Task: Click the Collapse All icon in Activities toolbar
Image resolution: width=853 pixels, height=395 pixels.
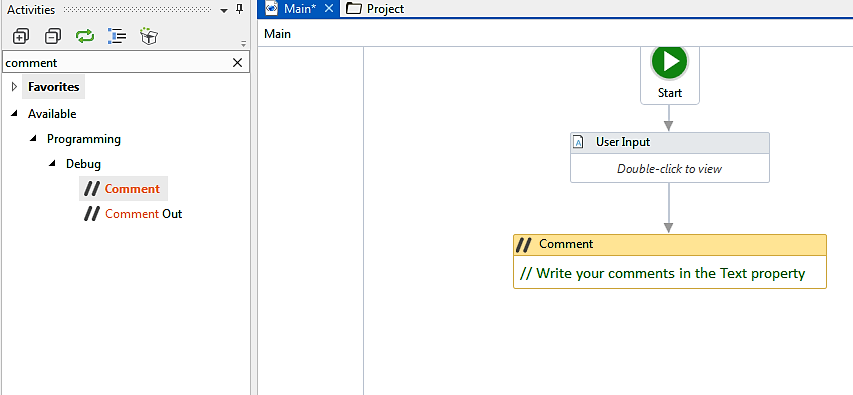Action: 53,36
